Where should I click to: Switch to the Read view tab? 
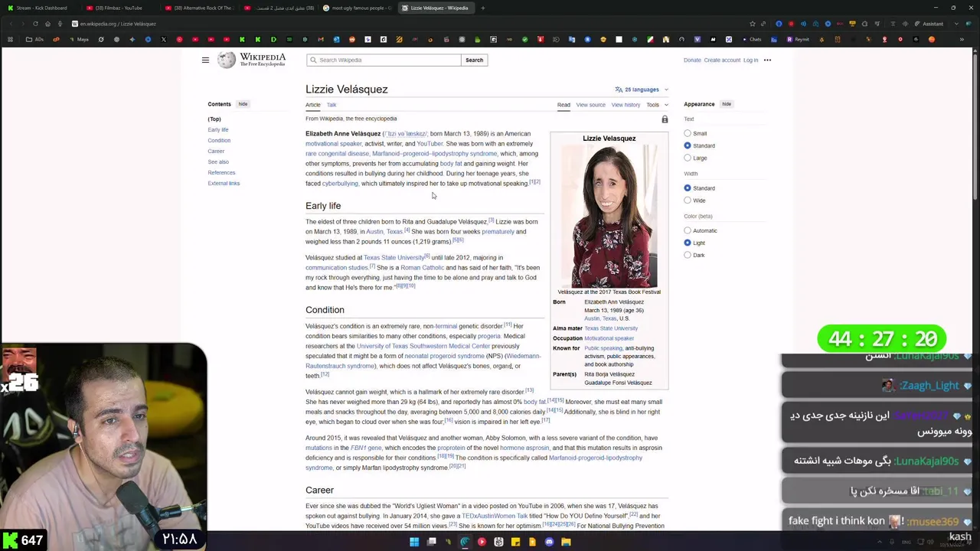click(563, 105)
